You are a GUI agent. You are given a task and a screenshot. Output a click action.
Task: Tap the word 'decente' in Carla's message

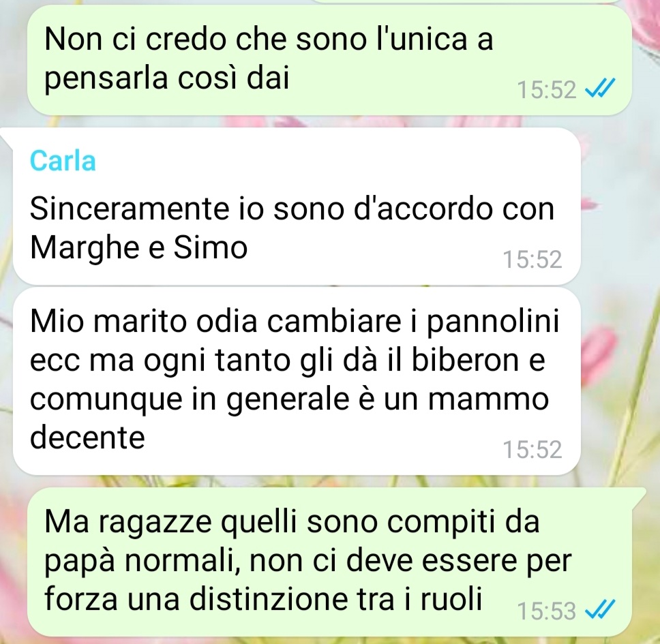(87, 438)
